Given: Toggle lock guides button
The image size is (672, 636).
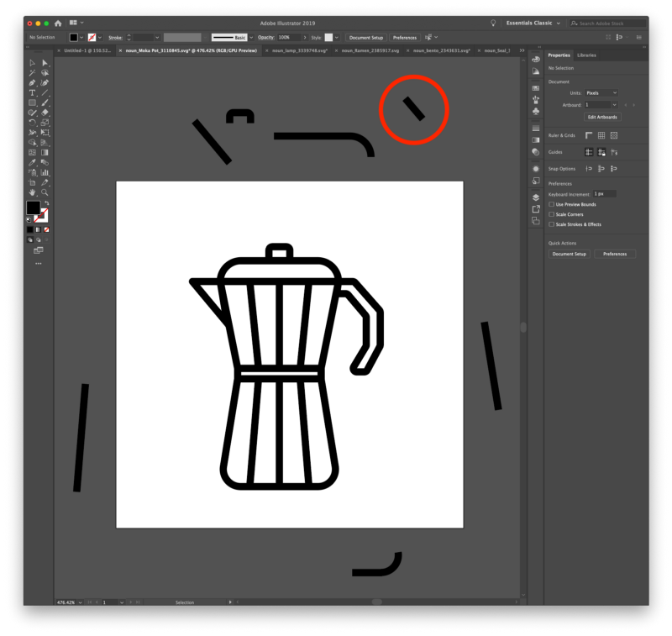Looking at the screenshot, I should point(601,152).
